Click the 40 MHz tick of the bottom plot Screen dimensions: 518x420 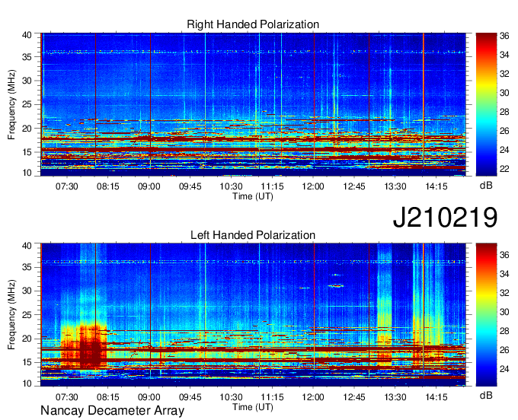tap(27, 246)
